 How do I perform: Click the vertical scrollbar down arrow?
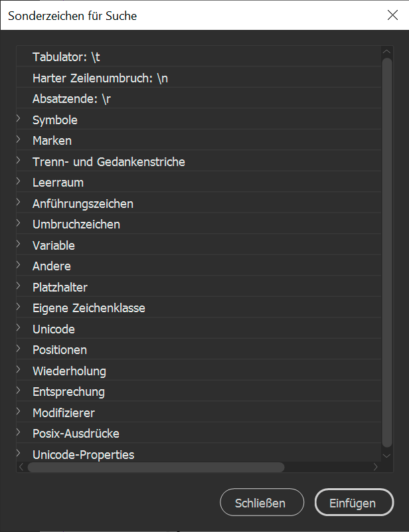(x=386, y=456)
